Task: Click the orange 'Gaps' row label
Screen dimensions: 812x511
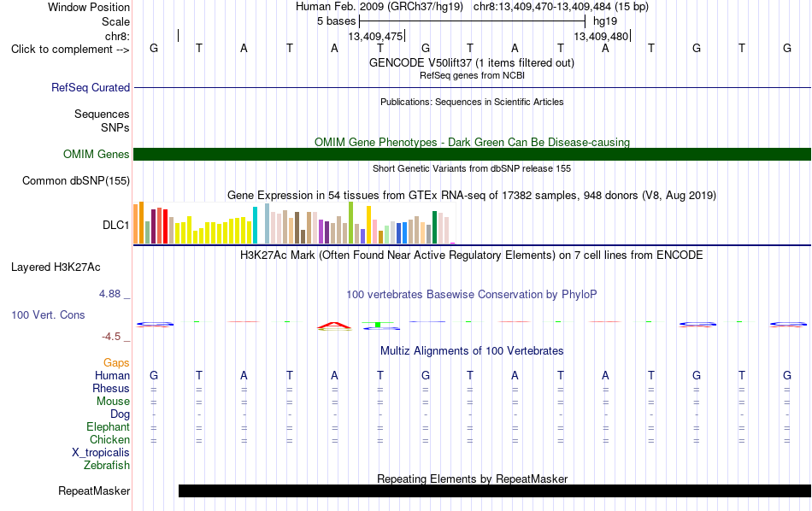Action: point(116,363)
